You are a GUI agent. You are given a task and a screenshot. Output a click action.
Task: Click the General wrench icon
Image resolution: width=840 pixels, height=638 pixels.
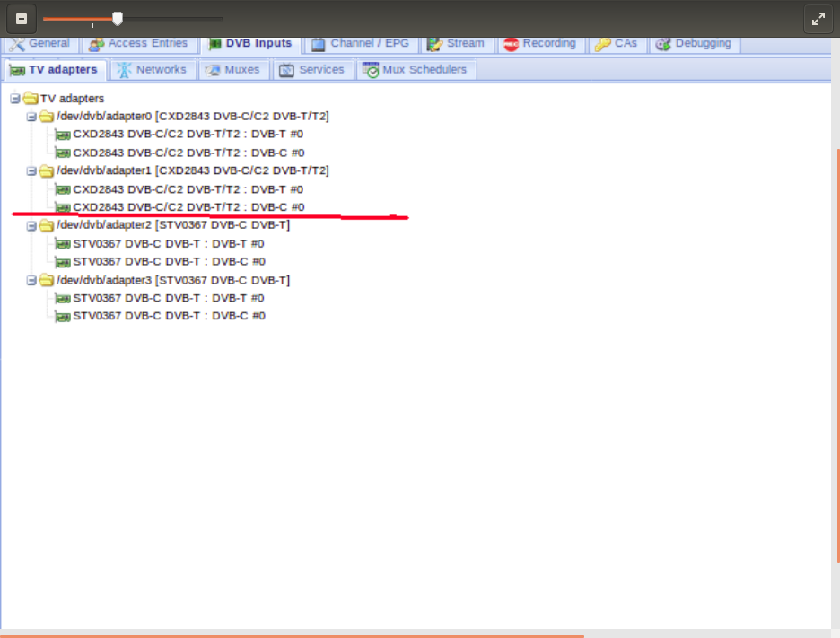[x=17, y=44]
